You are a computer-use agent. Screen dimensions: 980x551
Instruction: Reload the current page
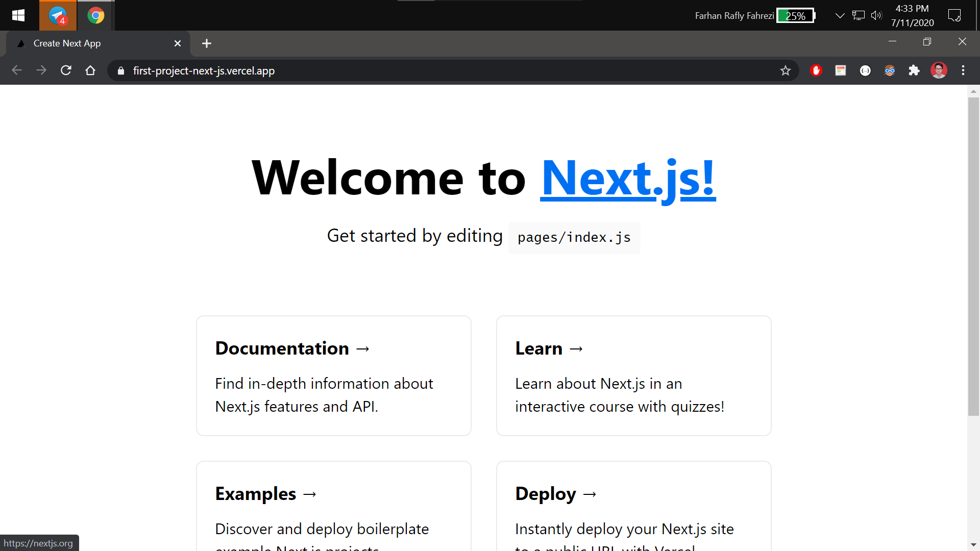click(x=66, y=70)
